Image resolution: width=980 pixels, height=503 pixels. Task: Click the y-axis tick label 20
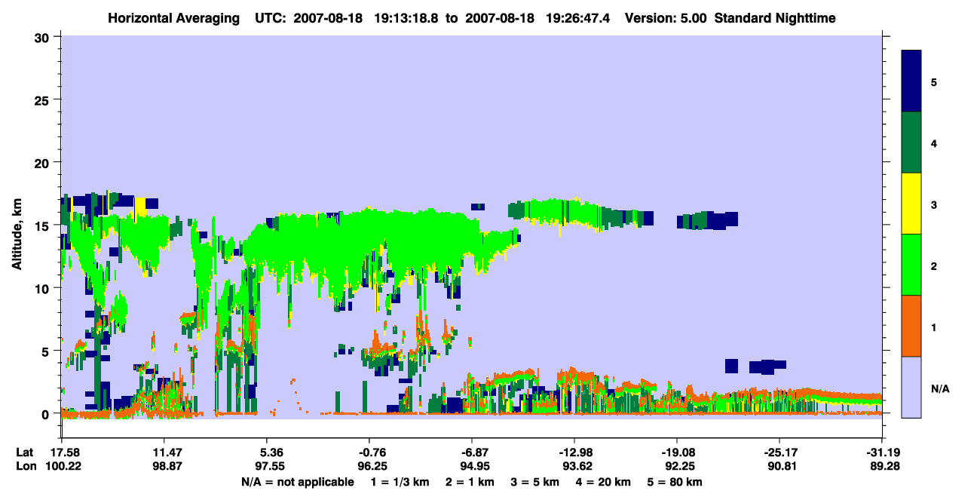44,162
